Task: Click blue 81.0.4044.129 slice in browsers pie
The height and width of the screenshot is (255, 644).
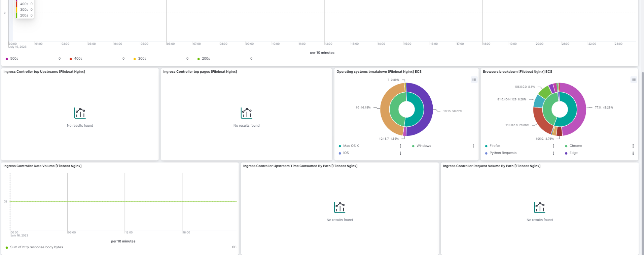Action: point(538,101)
